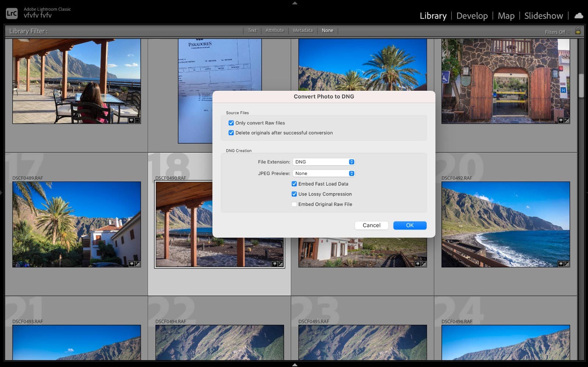Open the Filters Off preset dropdown
This screenshot has width=588, height=367.
(x=557, y=32)
